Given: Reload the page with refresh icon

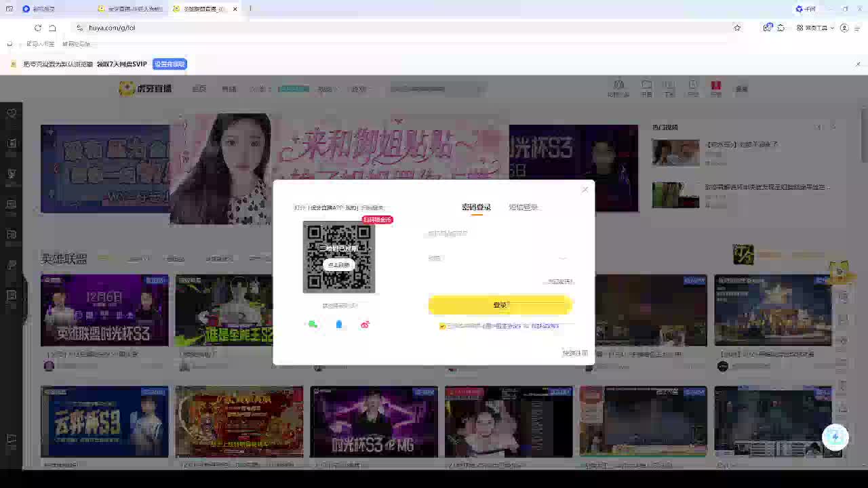Looking at the screenshot, I should click(x=38, y=28).
